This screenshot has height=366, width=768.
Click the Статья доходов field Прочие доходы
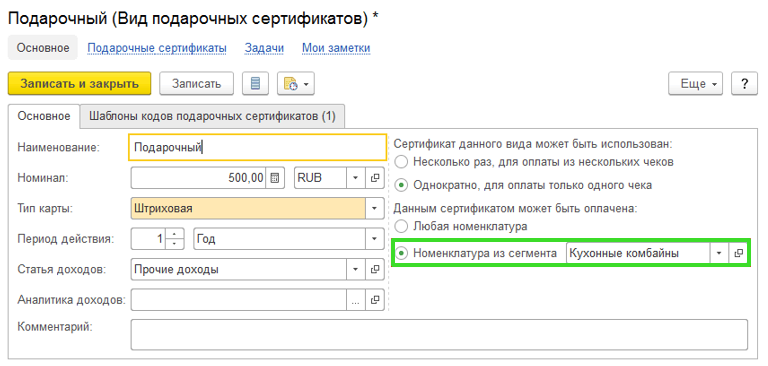(239, 269)
